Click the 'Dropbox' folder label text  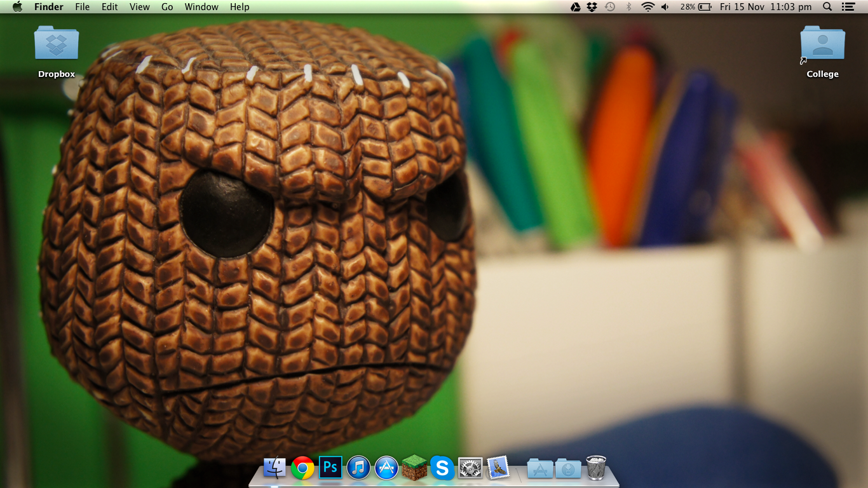click(x=57, y=74)
